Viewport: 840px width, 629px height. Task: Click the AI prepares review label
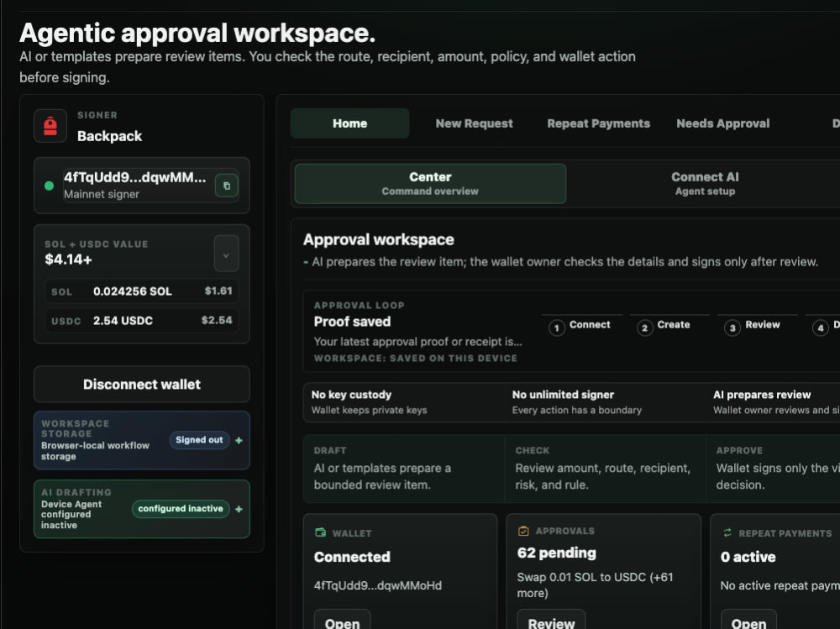tap(762, 395)
